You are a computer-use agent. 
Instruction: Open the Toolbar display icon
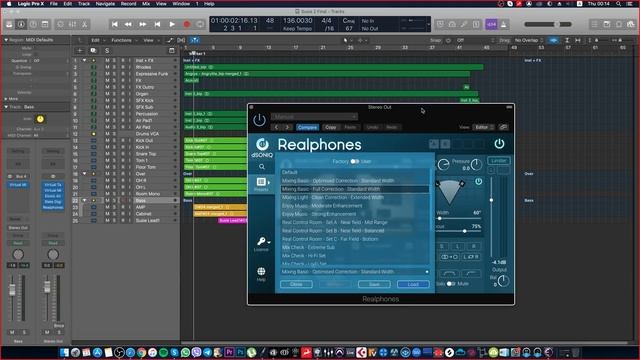pyautogui.click(x=44, y=24)
